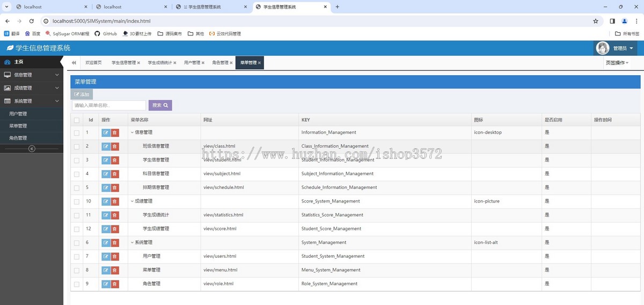Check the box for row Id 8
Image resolution: width=644 pixels, height=305 pixels.
coord(77,270)
